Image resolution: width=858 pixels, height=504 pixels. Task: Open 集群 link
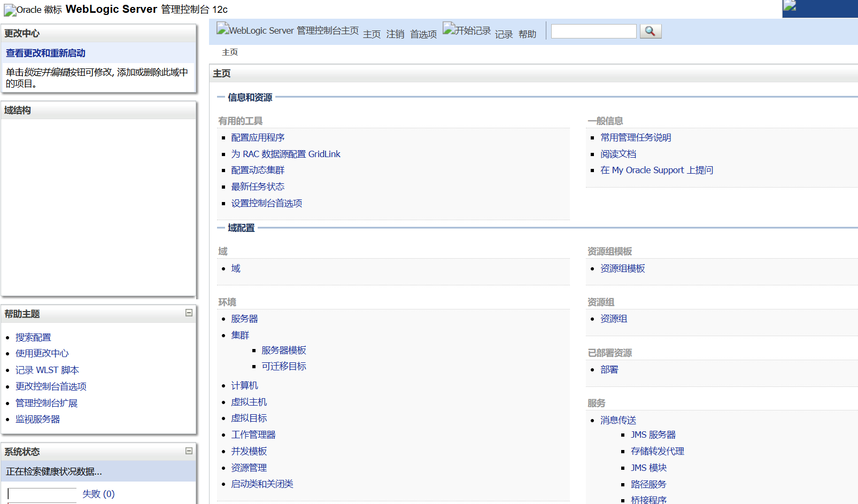pyautogui.click(x=240, y=335)
